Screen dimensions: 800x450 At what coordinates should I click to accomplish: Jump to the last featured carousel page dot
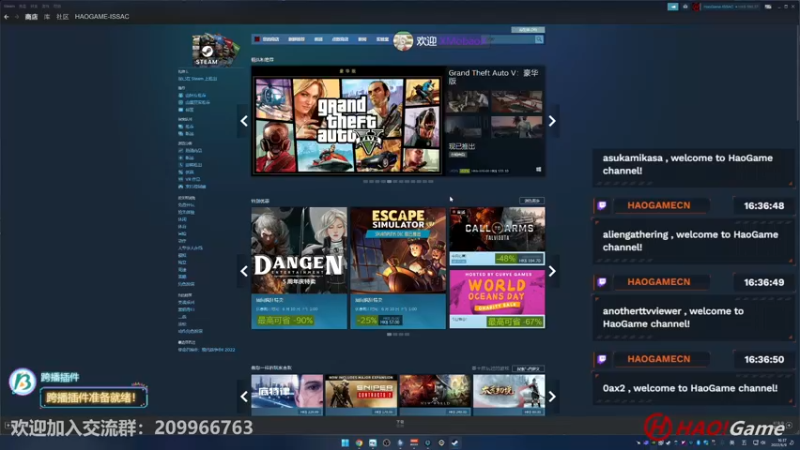tap(431, 182)
